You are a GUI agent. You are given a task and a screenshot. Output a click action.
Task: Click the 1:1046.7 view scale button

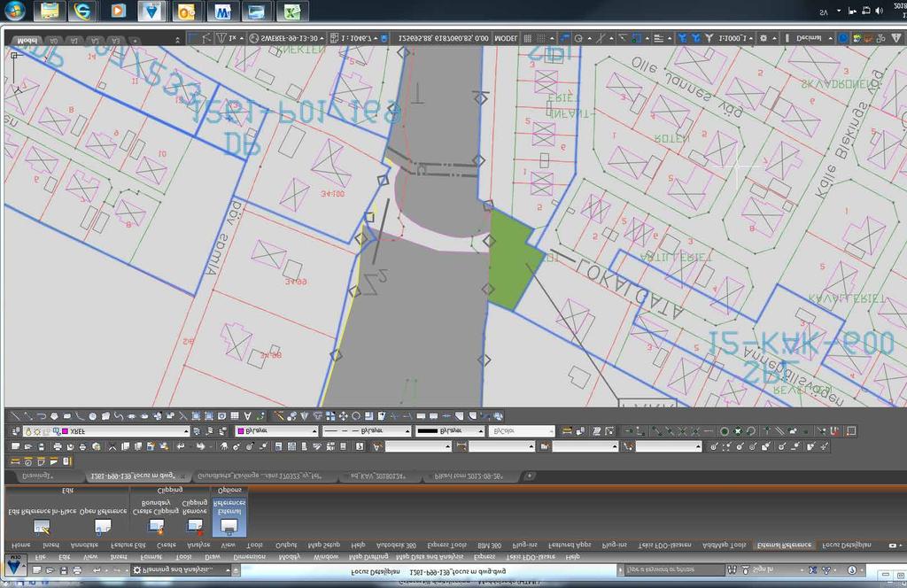(x=358, y=38)
